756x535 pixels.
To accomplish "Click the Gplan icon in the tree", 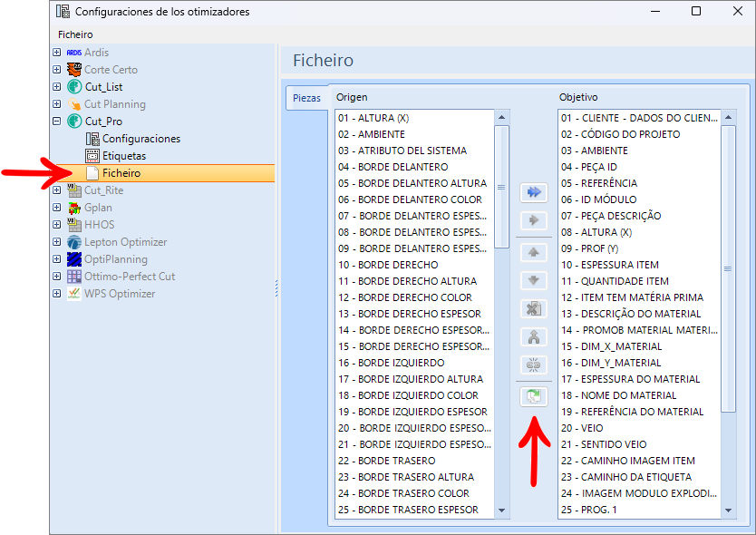I will (73, 208).
